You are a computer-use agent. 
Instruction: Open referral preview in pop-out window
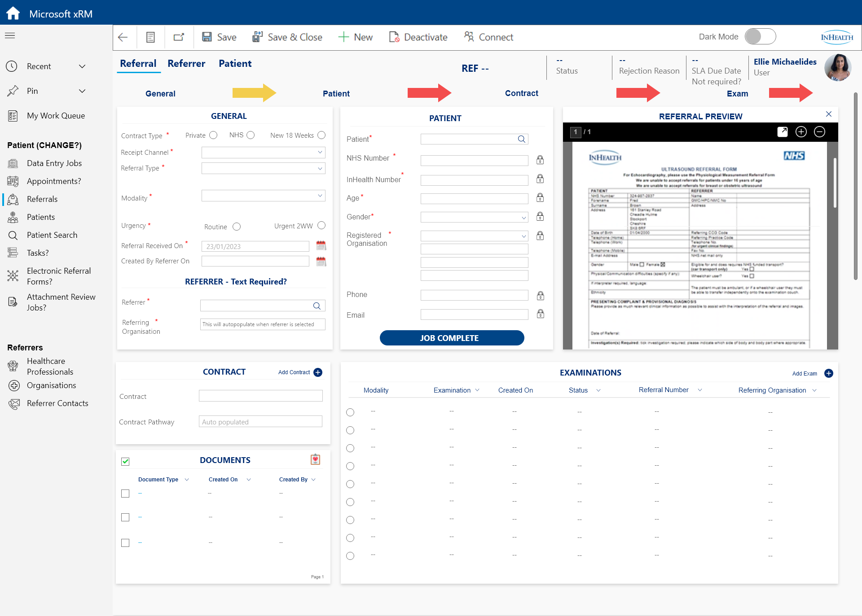(782, 131)
